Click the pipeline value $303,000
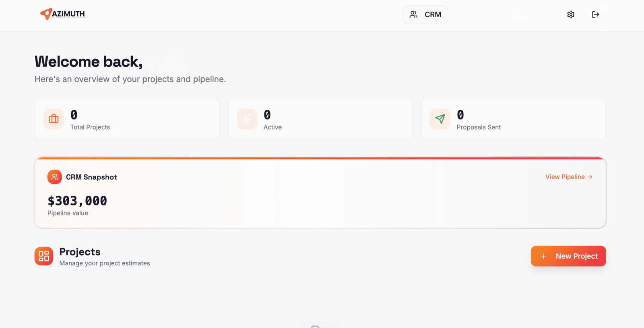 [x=77, y=201]
